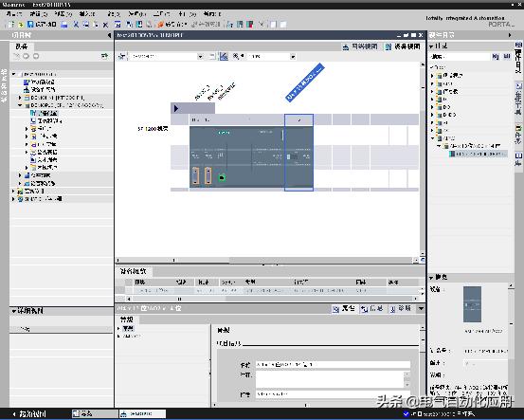The width and height of the screenshot is (524, 420).
Task: Click the Go online icon in toolbar
Action: point(172,24)
